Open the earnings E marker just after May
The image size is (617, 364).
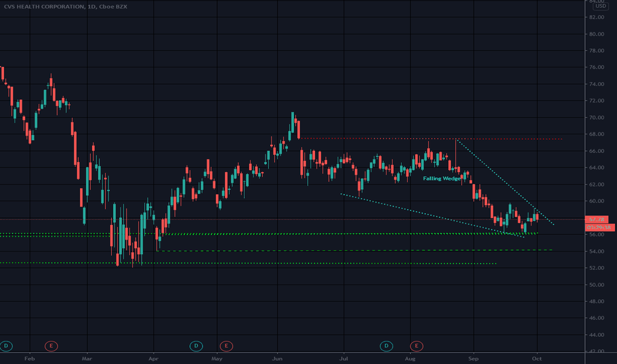tap(226, 346)
